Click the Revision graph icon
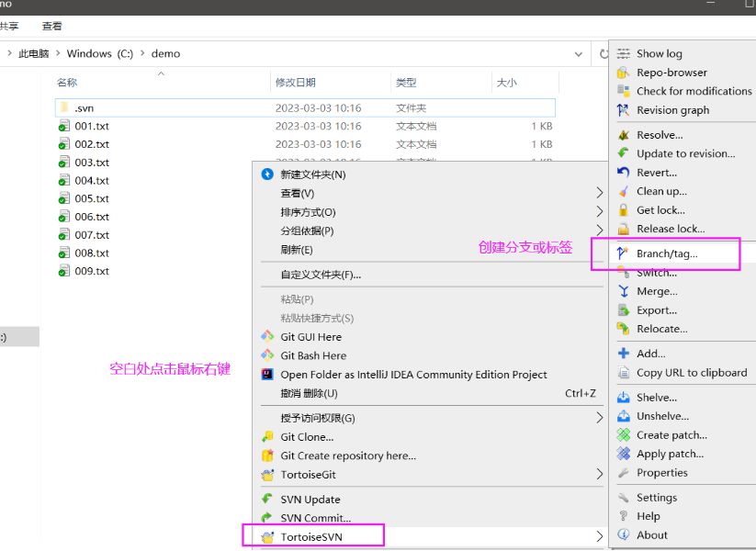This screenshot has width=756, height=551. tap(624, 110)
